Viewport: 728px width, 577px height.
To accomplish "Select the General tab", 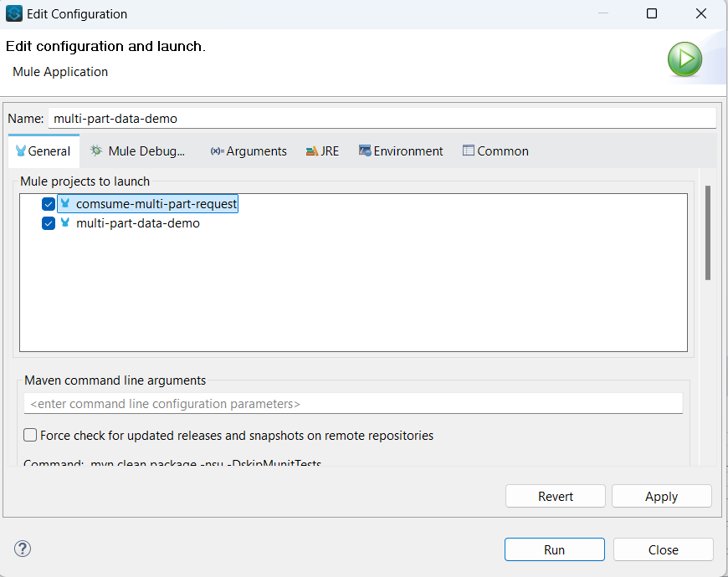I will (x=44, y=151).
